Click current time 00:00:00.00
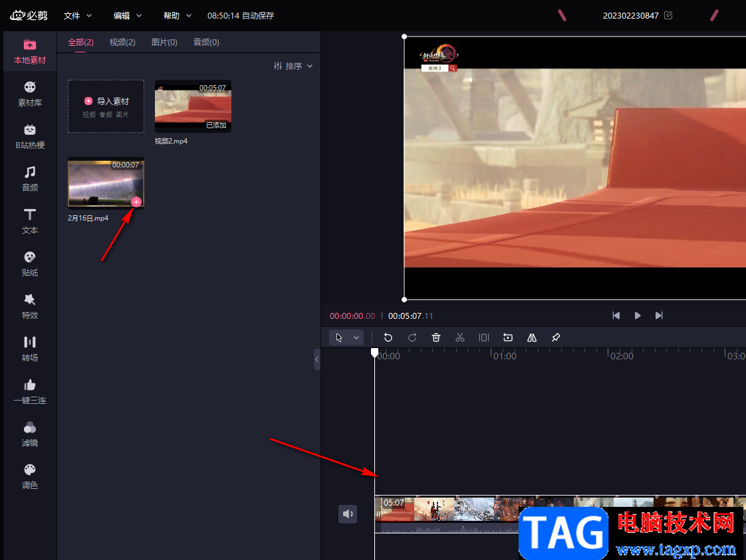The height and width of the screenshot is (560, 746). click(x=352, y=316)
